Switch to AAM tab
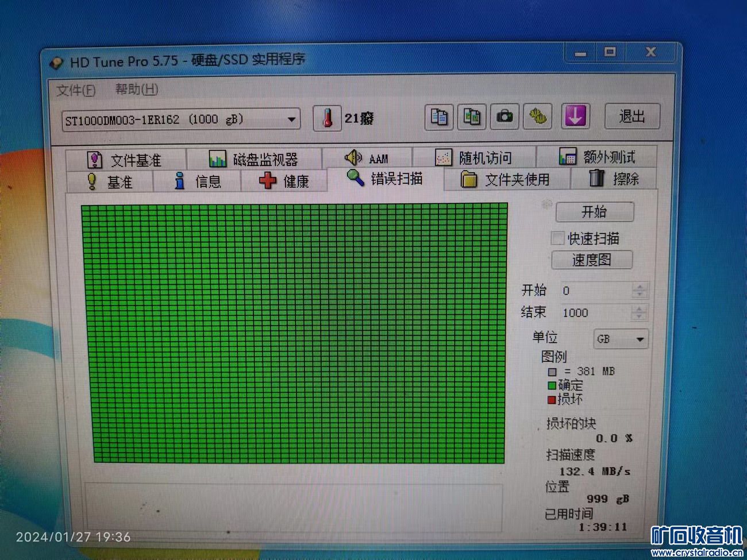 (367, 158)
